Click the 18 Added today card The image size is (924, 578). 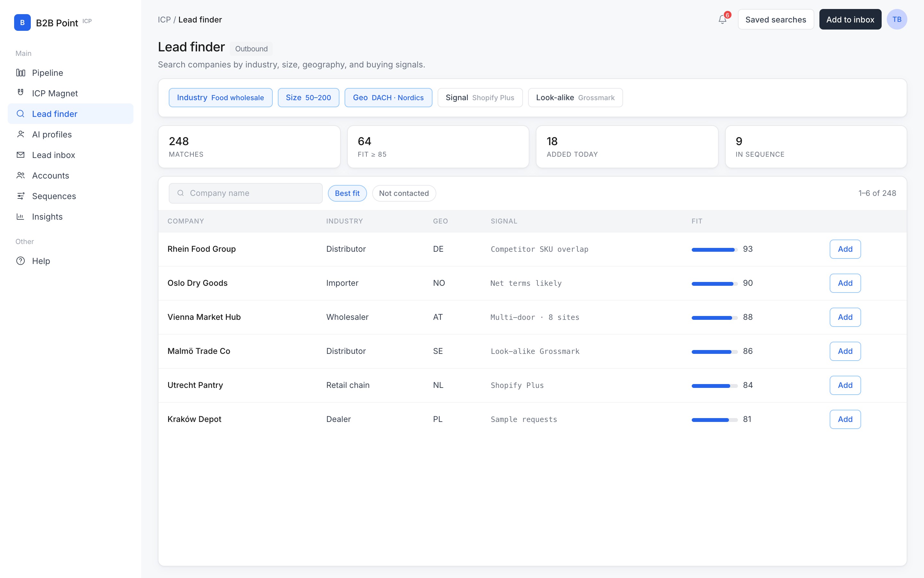click(x=627, y=147)
